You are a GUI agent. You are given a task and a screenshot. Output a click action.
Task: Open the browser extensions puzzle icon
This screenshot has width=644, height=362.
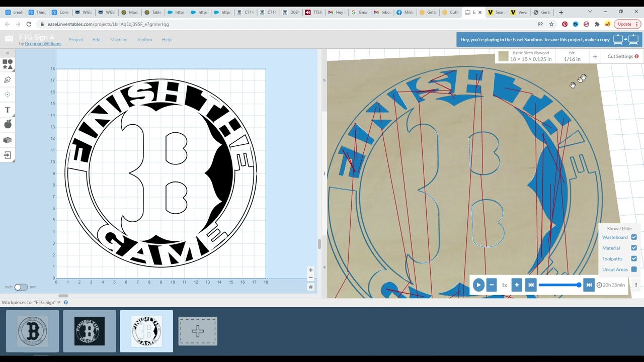[597, 24]
